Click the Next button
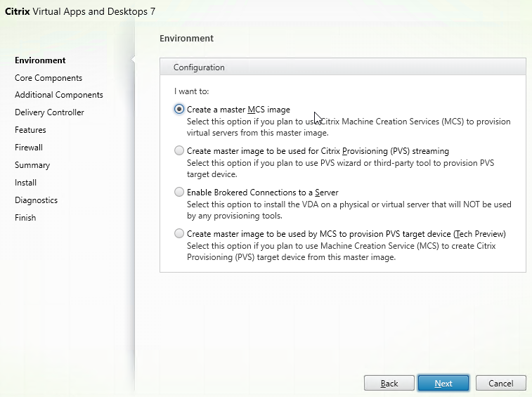532x397 pixels. [x=443, y=383]
